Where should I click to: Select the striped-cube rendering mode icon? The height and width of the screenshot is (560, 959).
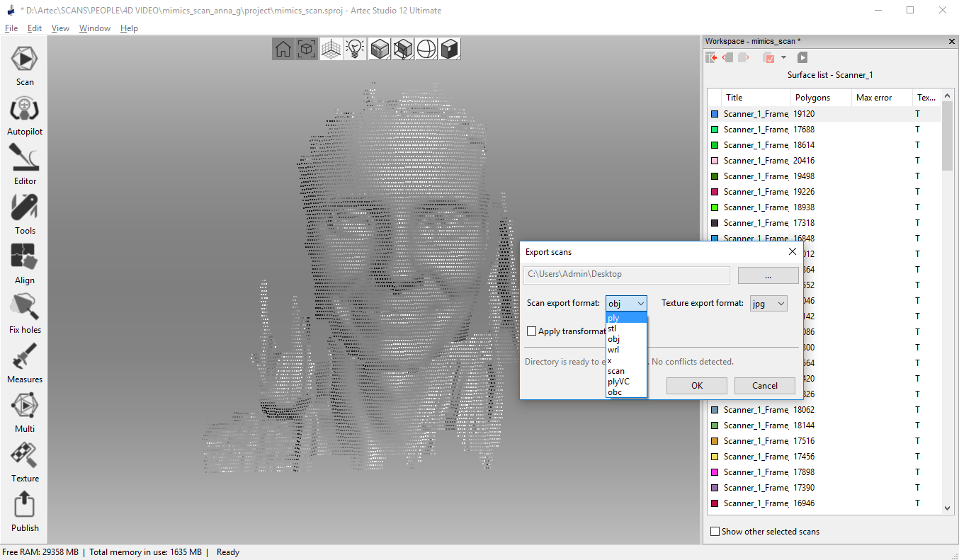coord(380,49)
